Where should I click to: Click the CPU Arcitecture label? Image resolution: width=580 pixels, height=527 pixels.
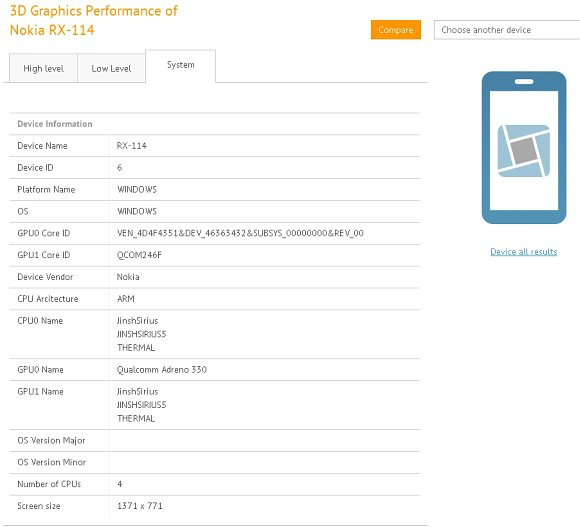(x=48, y=298)
